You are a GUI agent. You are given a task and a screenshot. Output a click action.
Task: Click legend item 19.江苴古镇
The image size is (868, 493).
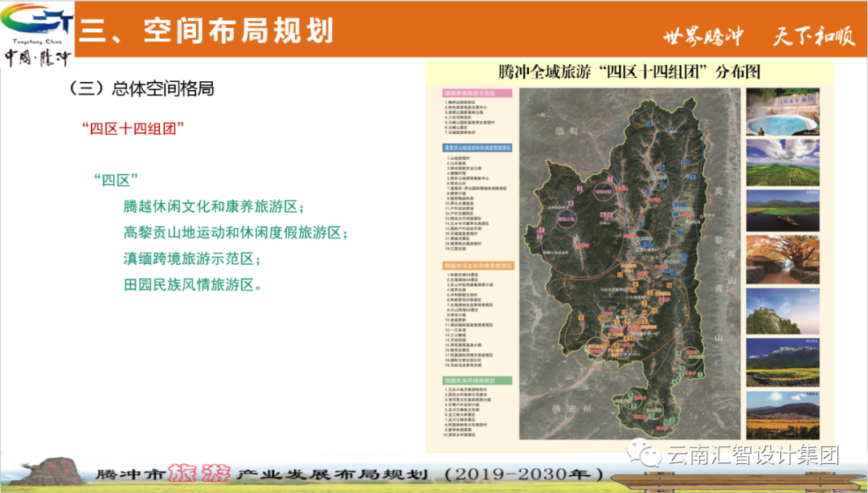[x=457, y=248]
